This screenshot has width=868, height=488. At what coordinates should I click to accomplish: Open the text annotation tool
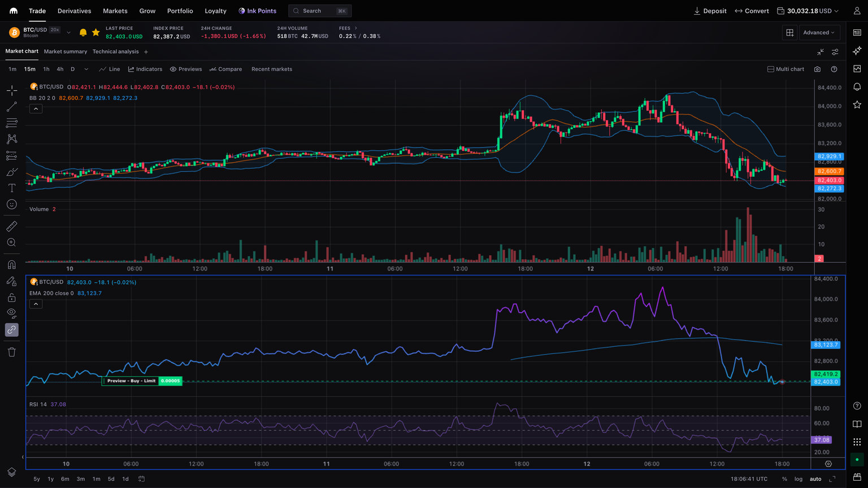pyautogui.click(x=12, y=188)
